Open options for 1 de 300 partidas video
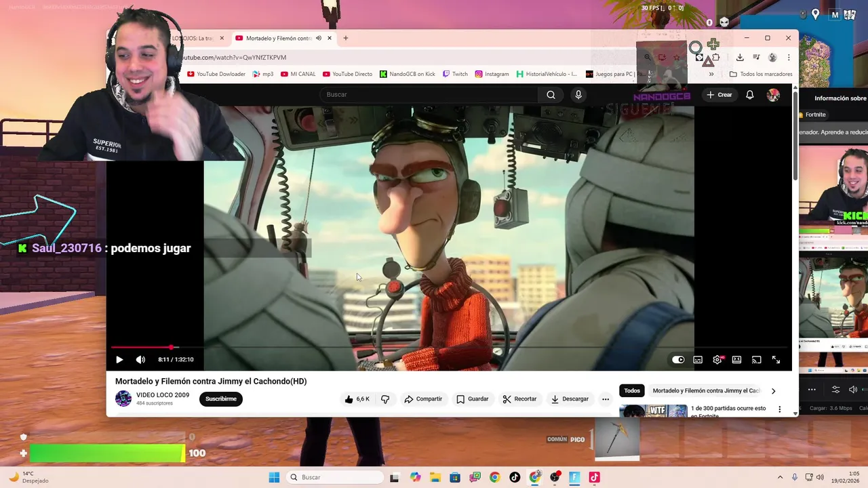Screen dimensions: 868x488 [x=779, y=410]
